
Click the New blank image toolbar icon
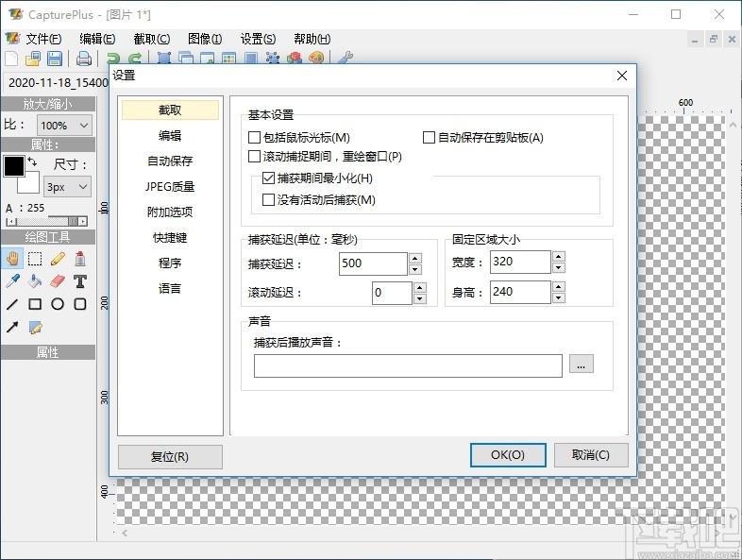pyautogui.click(x=11, y=59)
